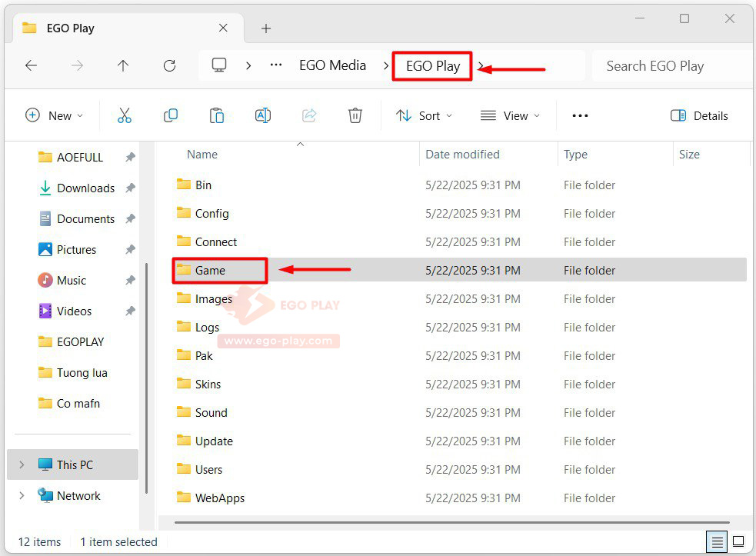
Task: Switch to large thumbnails view in status bar
Action: [x=738, y=541]
